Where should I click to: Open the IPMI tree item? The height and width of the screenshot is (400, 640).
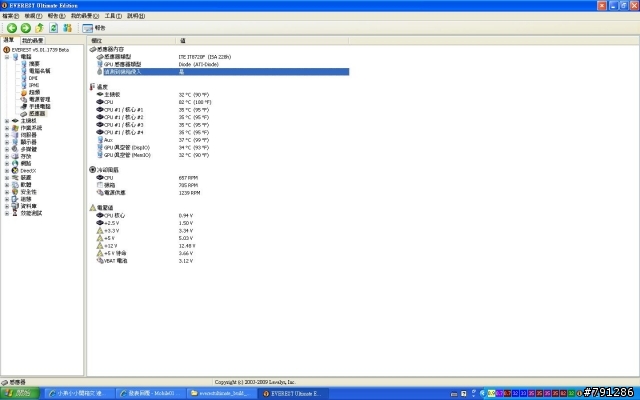pyautogui.click(x=34, y=85)
